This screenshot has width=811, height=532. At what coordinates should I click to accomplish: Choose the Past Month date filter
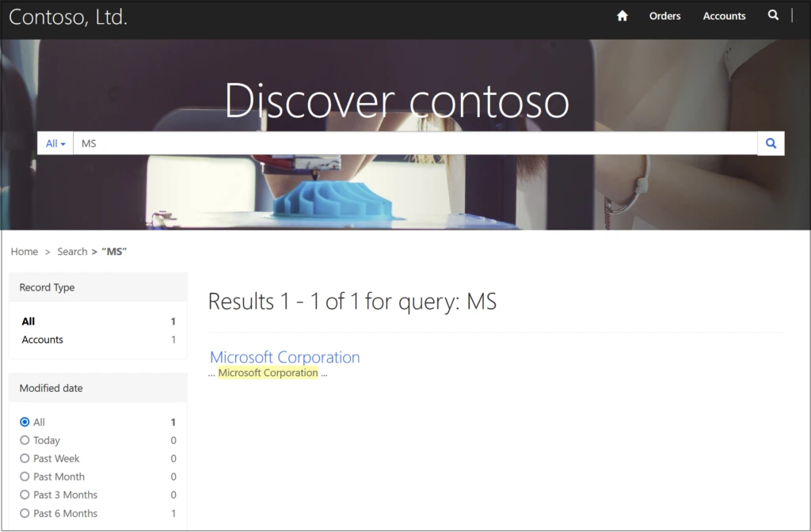pyautogui.click(x=25, y=477)
